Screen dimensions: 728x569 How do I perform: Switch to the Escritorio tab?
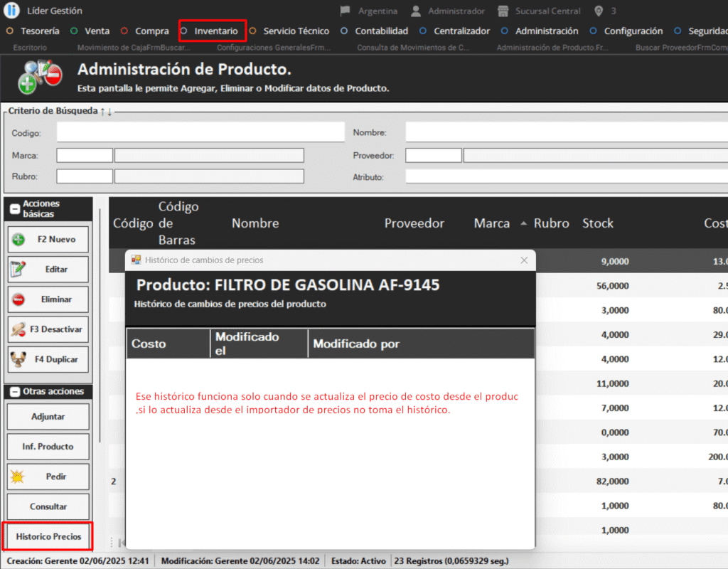30,48
